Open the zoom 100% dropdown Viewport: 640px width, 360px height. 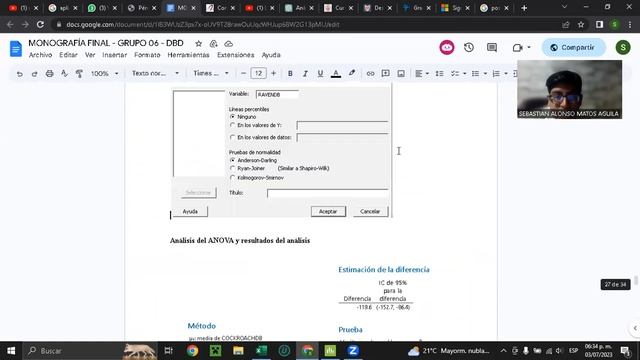coord(104,73)
